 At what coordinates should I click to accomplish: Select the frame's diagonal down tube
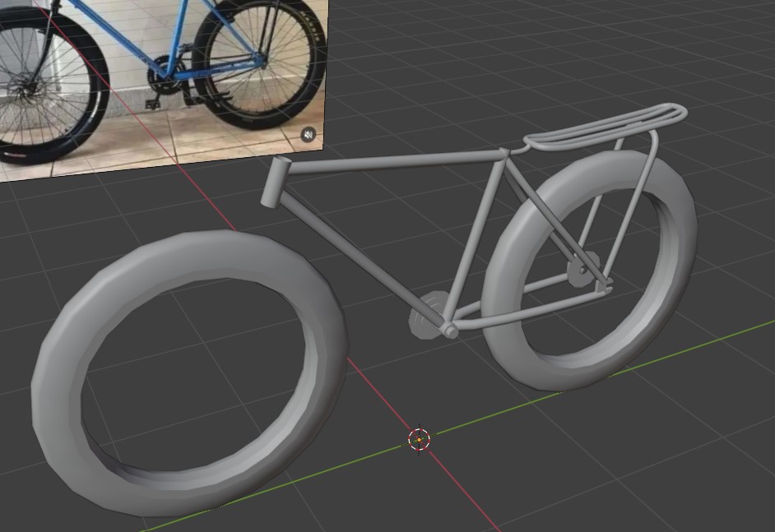(x=361, y=259)
